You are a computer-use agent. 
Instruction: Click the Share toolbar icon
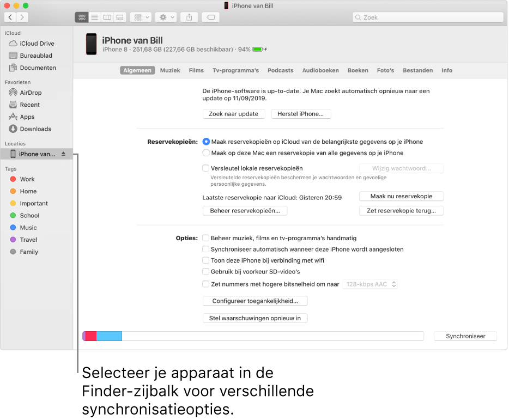pos(189,17)
